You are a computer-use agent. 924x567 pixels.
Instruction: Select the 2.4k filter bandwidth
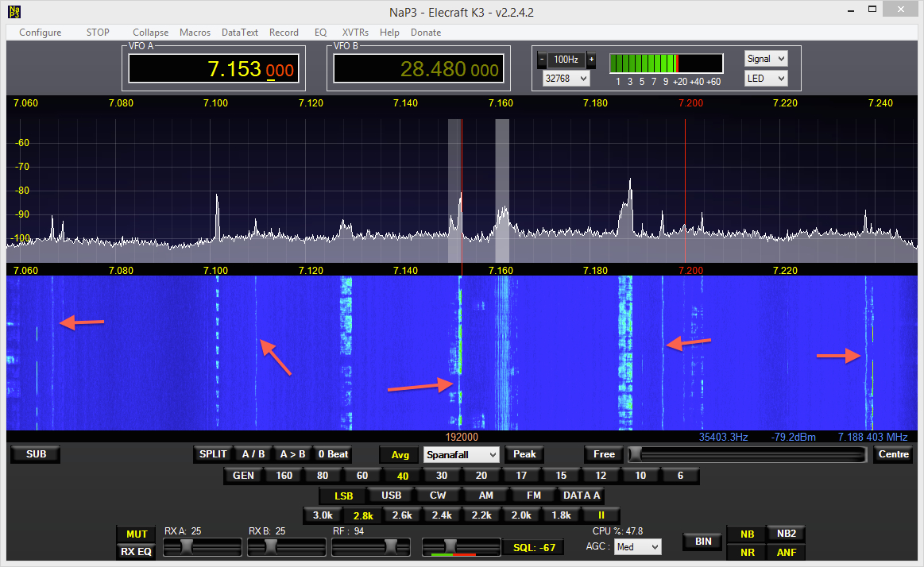click(442, 515)
